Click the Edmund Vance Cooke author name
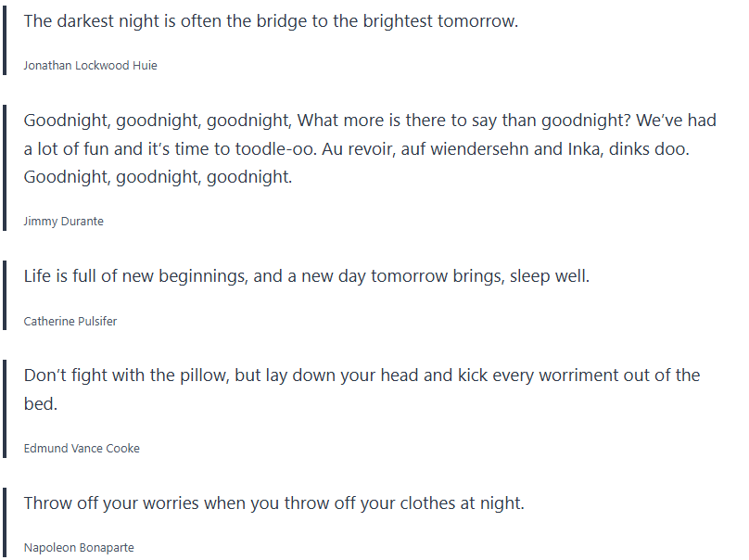The image size is (749, 560). click(x=82, y=448)
